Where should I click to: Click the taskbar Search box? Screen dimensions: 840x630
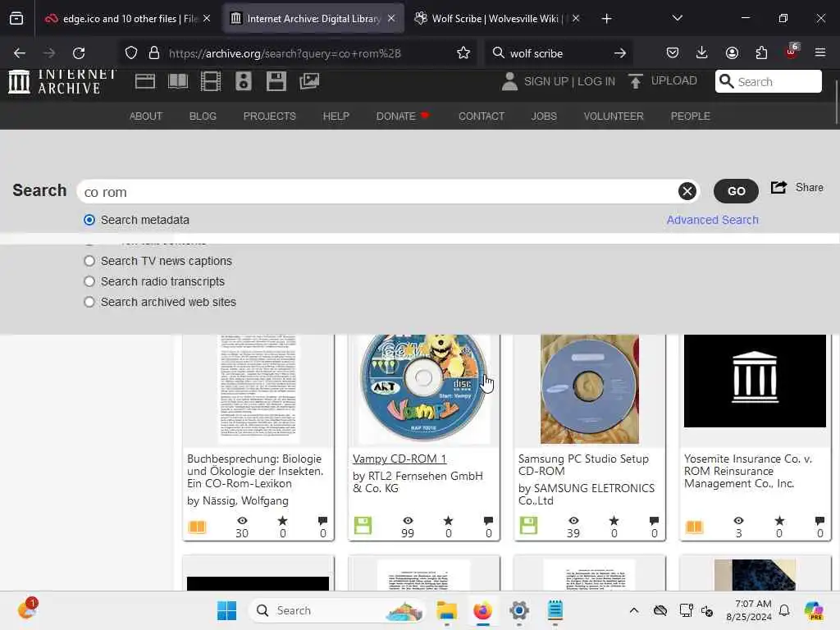pos(336,610)
